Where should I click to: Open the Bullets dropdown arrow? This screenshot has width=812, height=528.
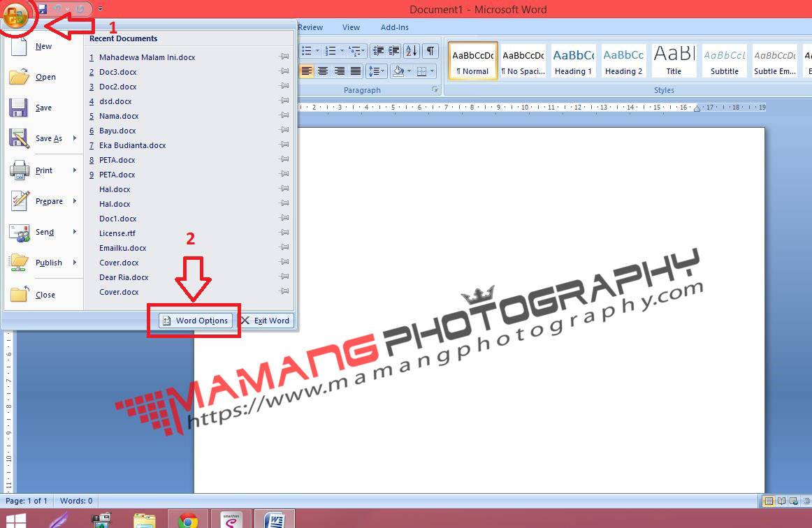[x=317, y=51]
